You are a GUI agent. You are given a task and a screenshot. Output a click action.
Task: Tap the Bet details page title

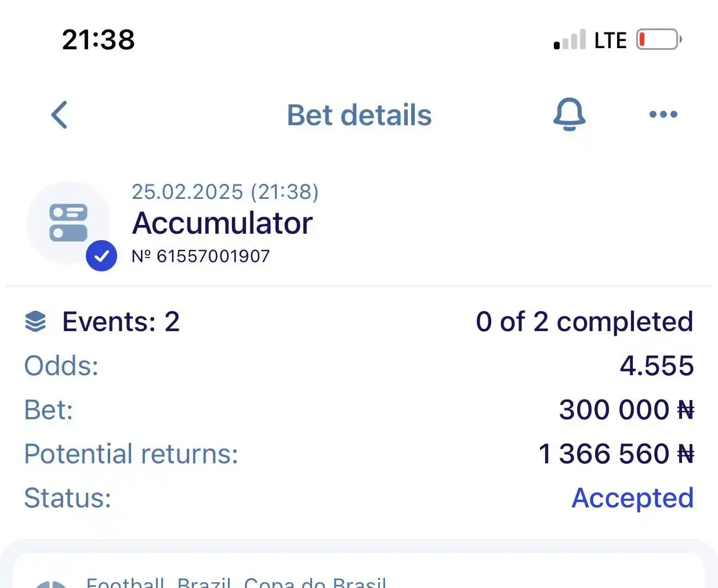pos(359,115)
